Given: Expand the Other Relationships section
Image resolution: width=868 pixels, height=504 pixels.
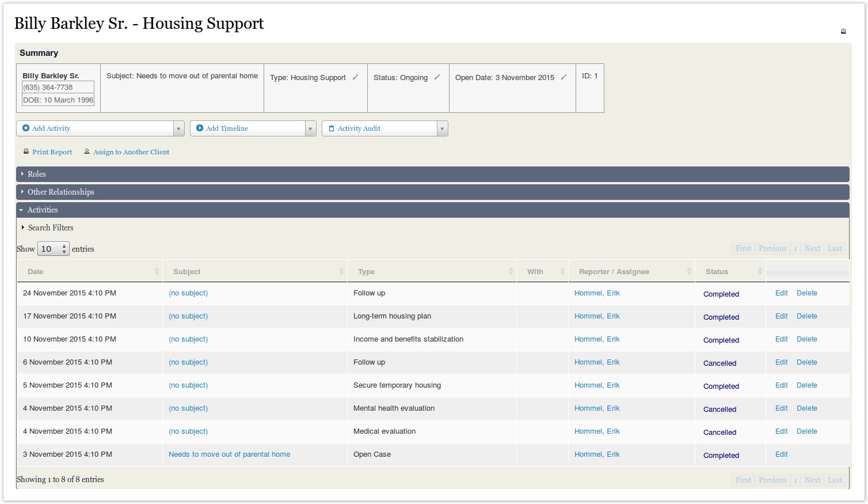Looking at the screenshot, I should point(60,192).
